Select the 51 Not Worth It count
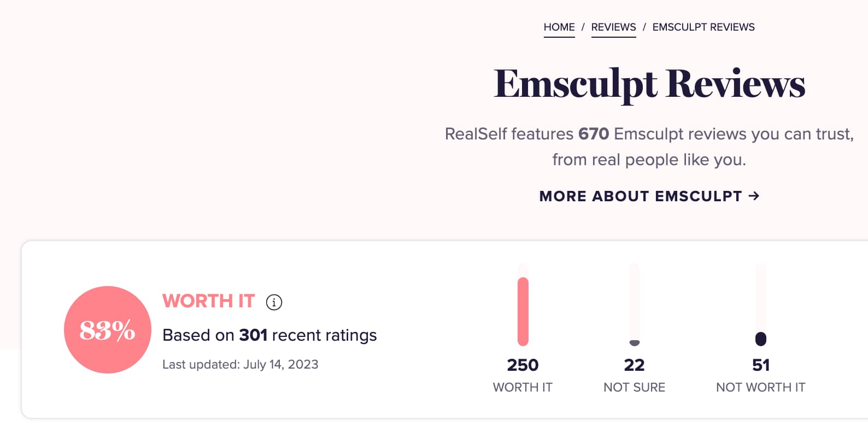 point(761,365)
